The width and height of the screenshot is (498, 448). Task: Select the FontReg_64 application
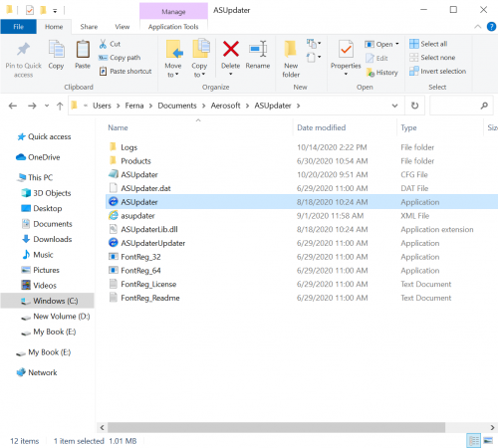tap(134, 270)
